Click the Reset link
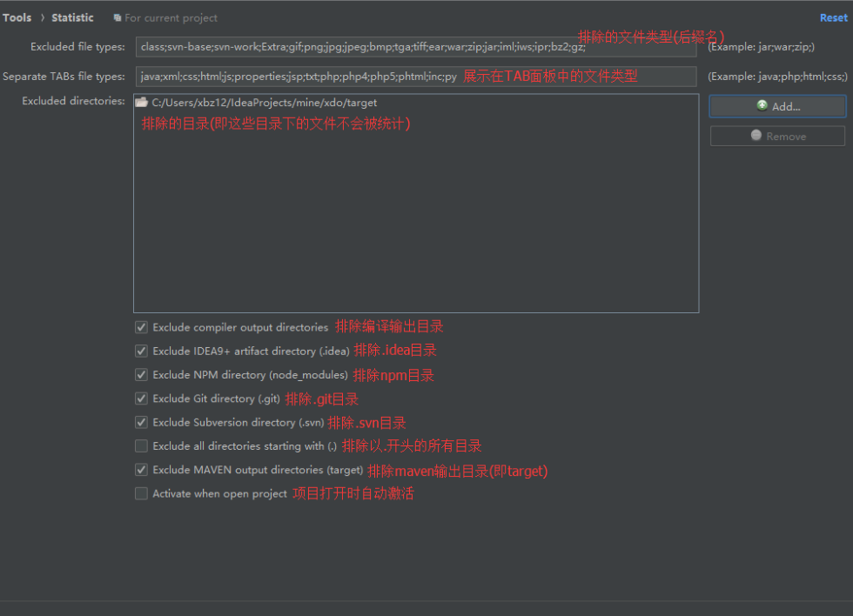This screenshot has height=616, width=853. [834, 18]
